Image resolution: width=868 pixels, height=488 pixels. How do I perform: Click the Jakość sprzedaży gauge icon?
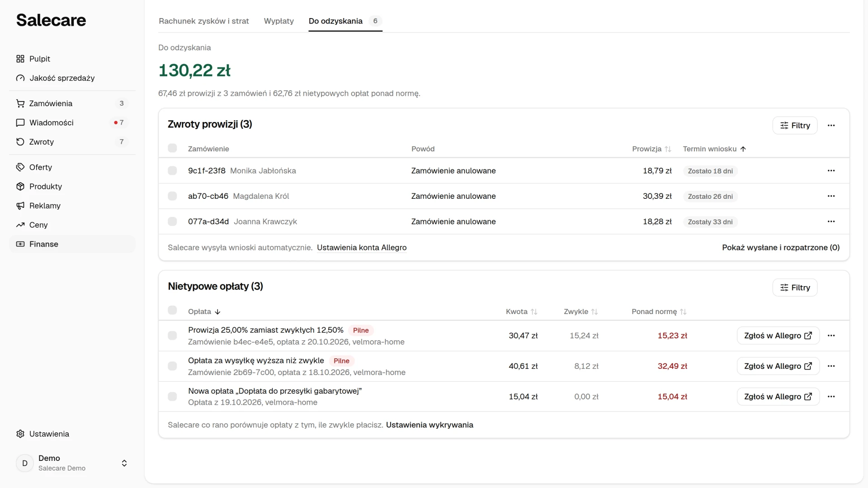tap(20, 78)
